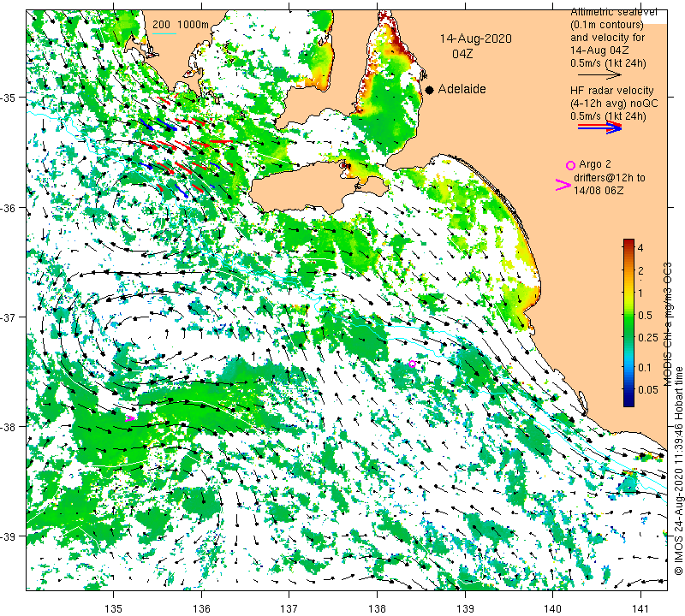Click the latitude axis label '-36'
This screenshot has width=685, height=616.
tap(9, 207)
